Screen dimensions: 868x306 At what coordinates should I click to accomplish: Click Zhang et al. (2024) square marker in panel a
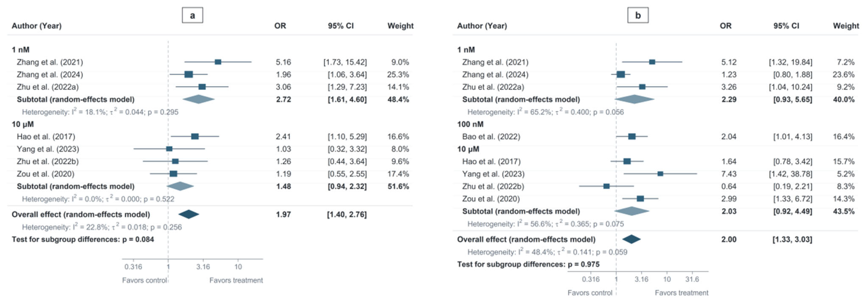(x=189, y=75)
